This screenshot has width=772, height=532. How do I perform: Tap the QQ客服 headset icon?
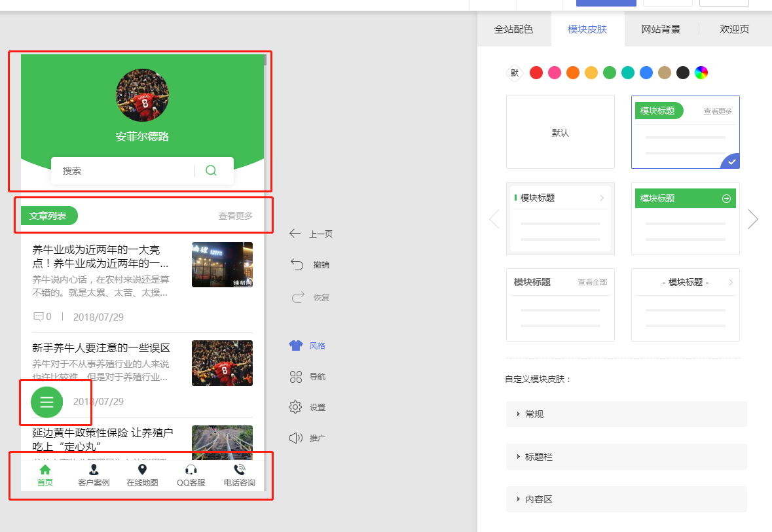point(191,469)
